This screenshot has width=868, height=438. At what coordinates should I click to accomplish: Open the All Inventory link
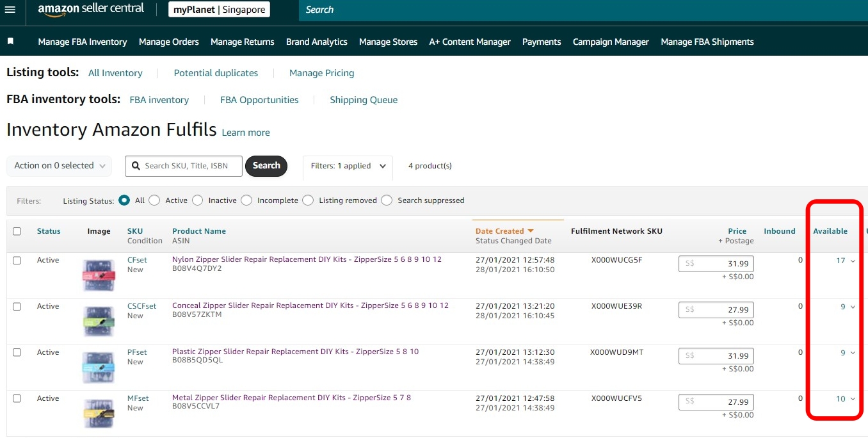tap(115, 73)
